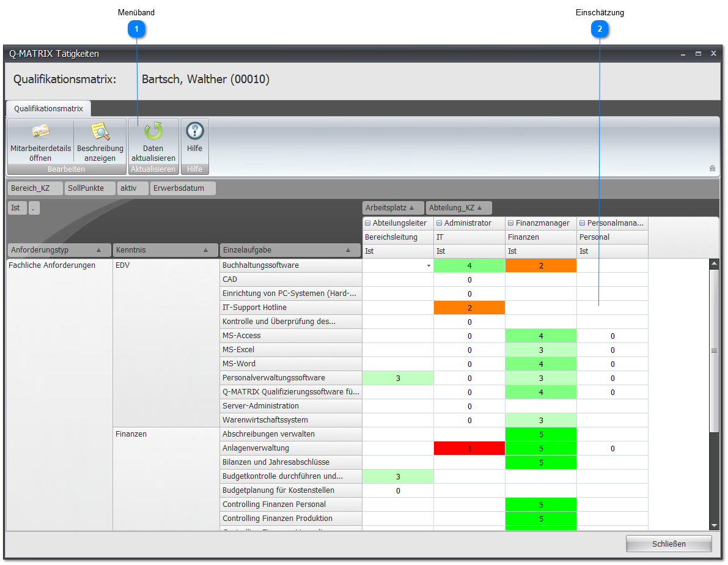Select light green cell 3 for Personalverwaltungssoftware Abteilungsleiter

point(398,379)
